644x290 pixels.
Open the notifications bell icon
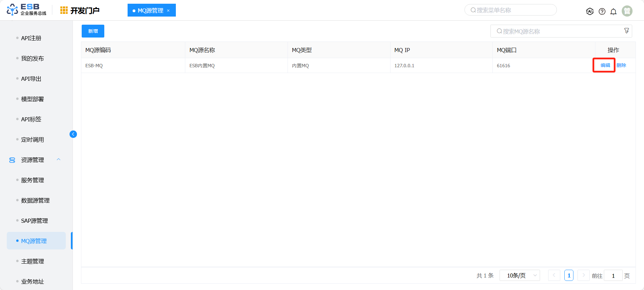coord(613,11)
